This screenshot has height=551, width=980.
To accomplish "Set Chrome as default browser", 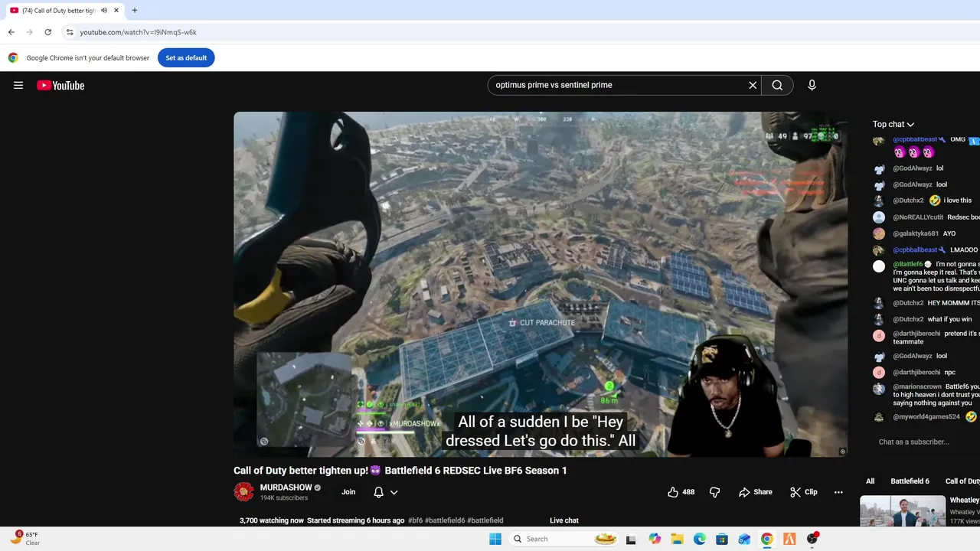I will (x=186, y=57).
